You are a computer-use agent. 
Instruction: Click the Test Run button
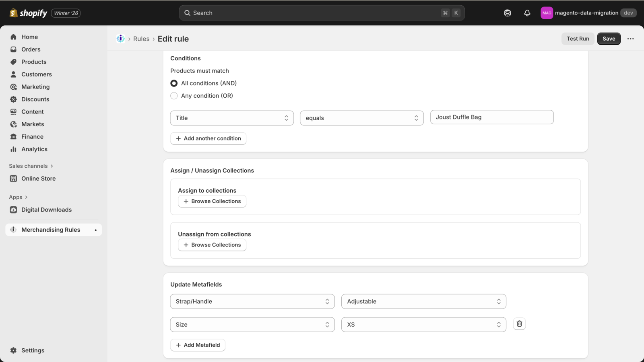(578, 39)
